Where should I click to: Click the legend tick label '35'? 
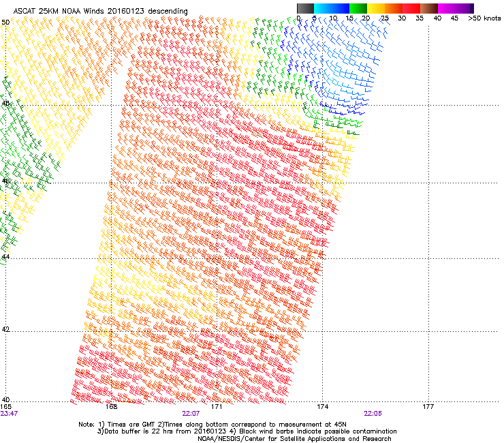click(x=420, y=18)
